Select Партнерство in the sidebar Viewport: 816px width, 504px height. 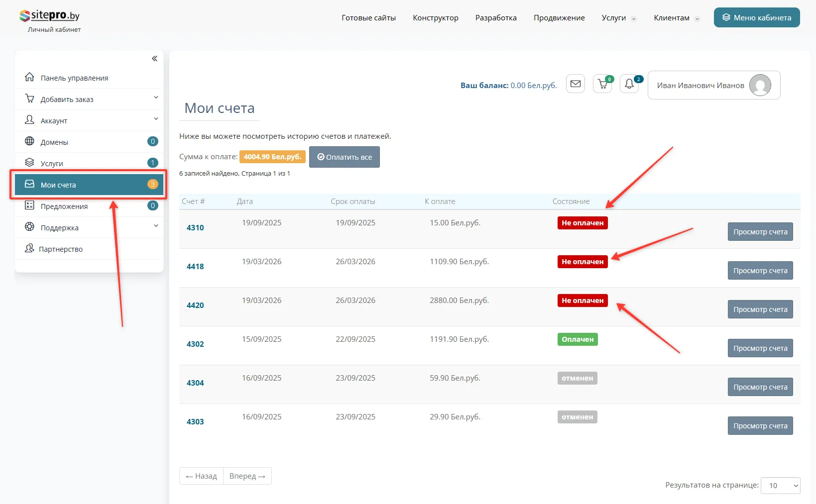[61, 249]
